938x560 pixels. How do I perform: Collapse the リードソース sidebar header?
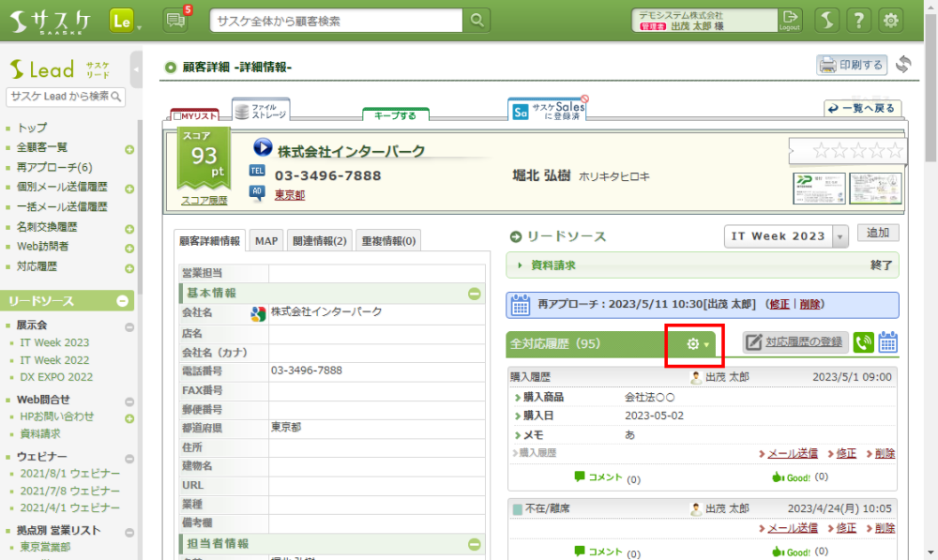tap(122, 301)
